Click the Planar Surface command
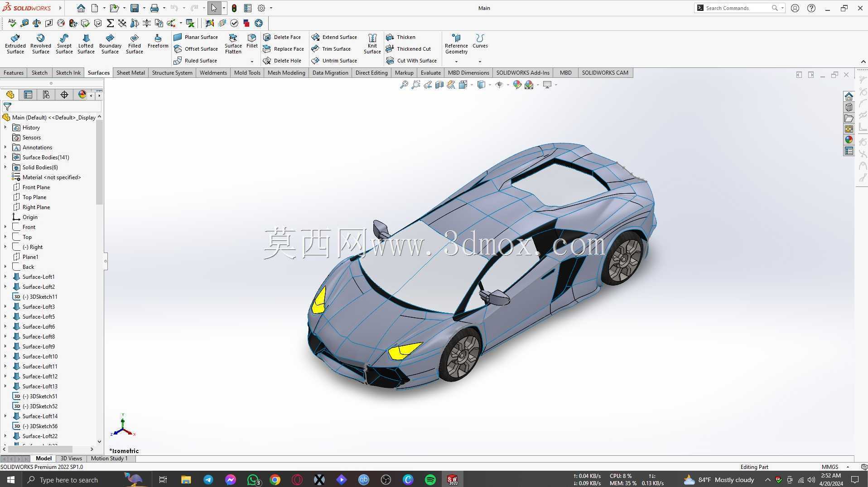Screen dimensions: 868x487 [196, 37]
